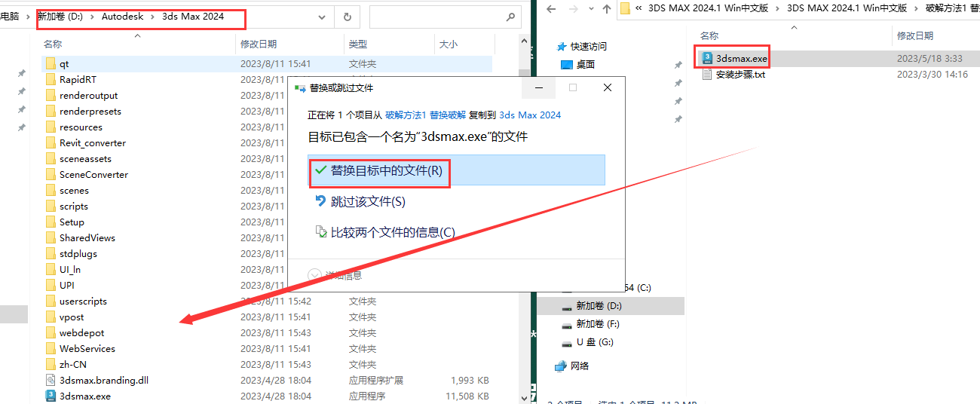
Task: Select the resources folder icon
Action: (x=51, y=127)
